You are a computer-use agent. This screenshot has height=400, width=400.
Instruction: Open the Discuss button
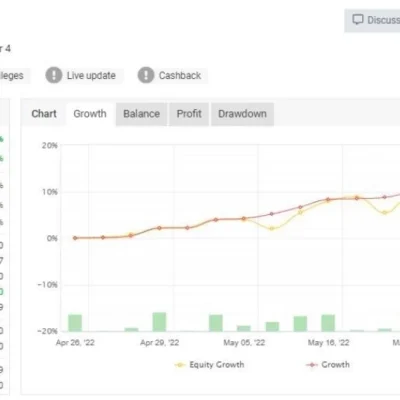(372, 20)
